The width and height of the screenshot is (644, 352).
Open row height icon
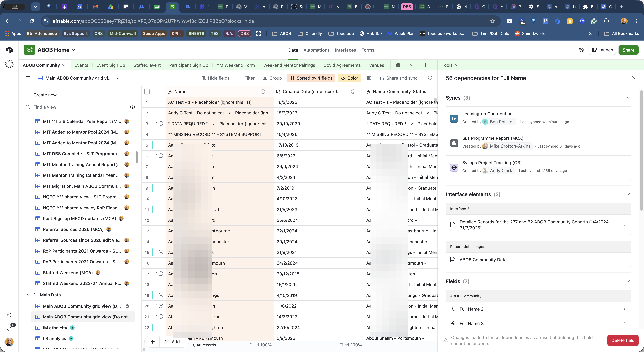point(369,78)
